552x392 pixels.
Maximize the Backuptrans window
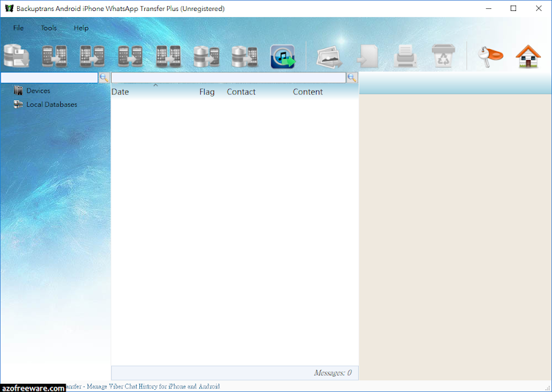click(x=513, y=8)
